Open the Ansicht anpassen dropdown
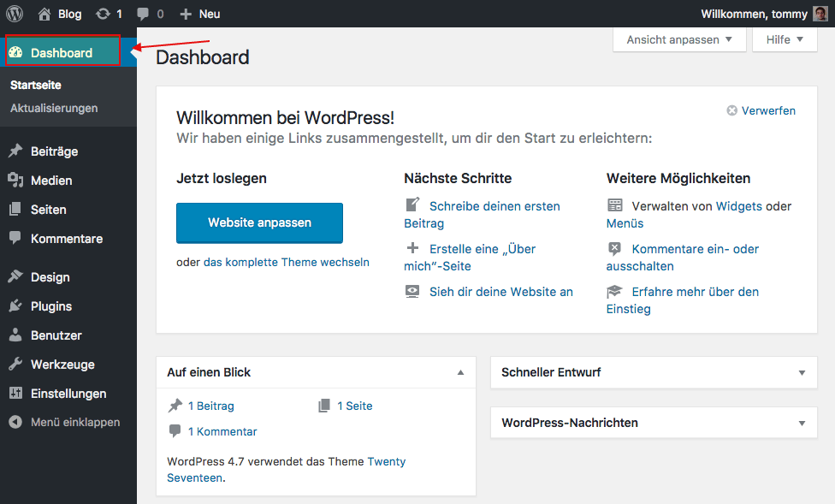835x504 pixels. [679, 39]
